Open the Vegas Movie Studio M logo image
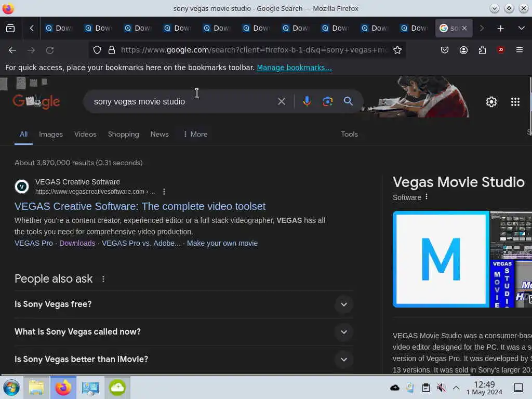 tap(441, 259)
